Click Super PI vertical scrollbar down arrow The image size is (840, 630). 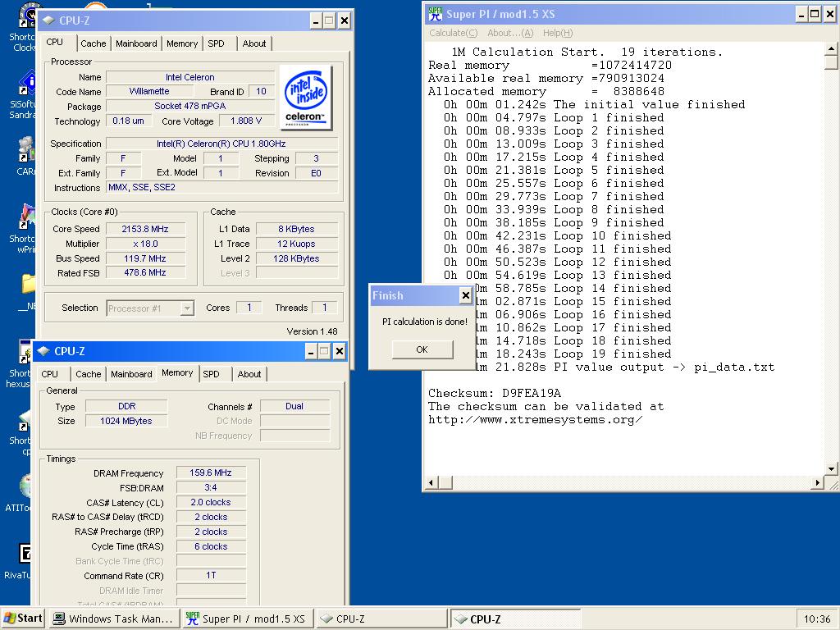pyautogui.click(x=831, y=468)
